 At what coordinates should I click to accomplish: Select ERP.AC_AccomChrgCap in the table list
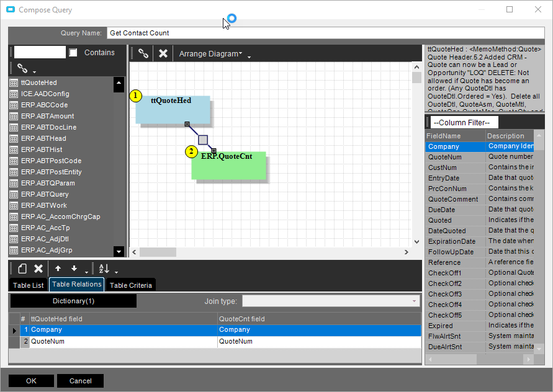click(x=60, y=217)
